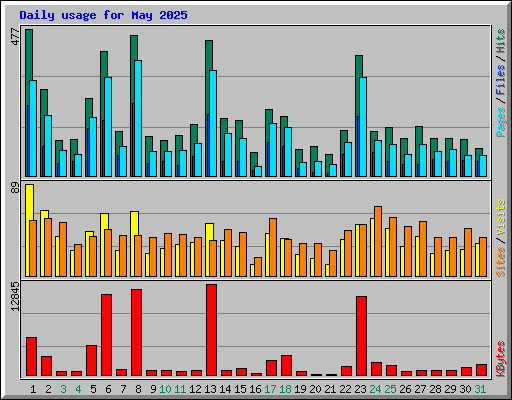Click day label 26 on the x-axis
The height and width of the screenshot is (400, 512).
(405, 389)
